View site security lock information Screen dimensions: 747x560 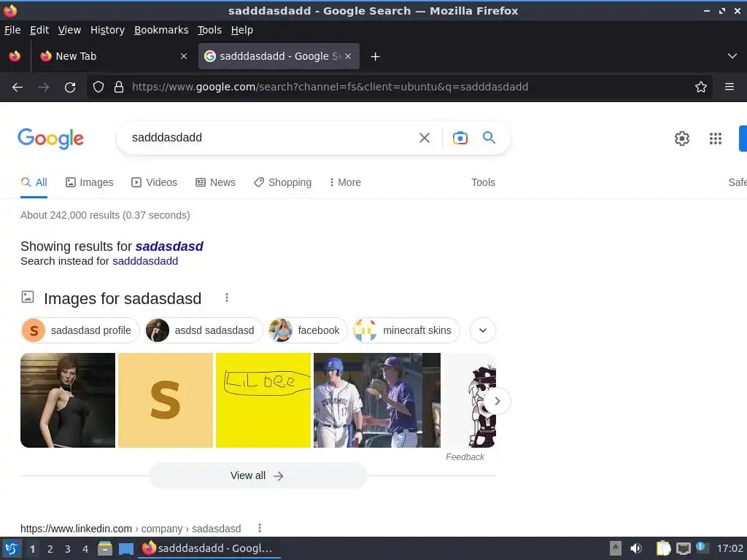pos(119,87)
